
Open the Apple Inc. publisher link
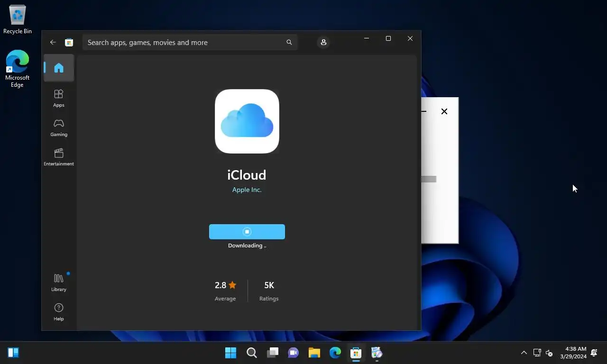coord(247,190)
